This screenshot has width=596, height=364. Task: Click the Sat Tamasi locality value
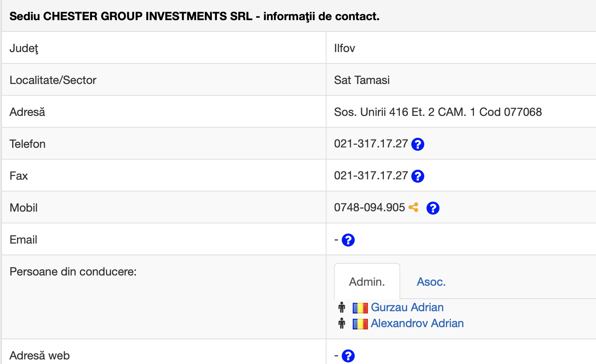(x=361, y=80)
